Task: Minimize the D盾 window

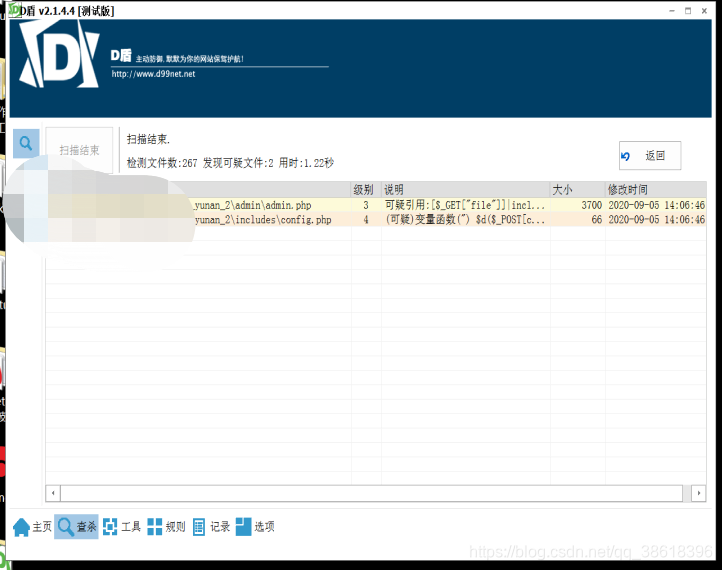Action: (672, 11)
